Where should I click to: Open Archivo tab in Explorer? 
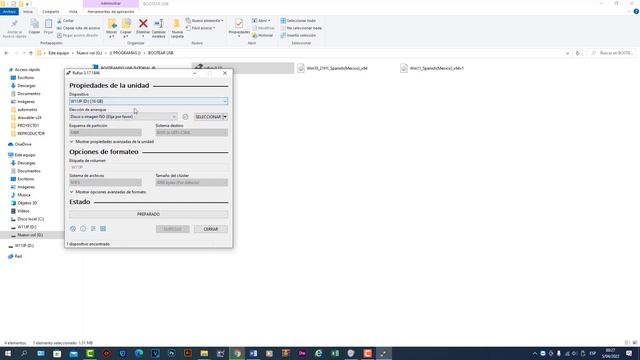point(9,12)
